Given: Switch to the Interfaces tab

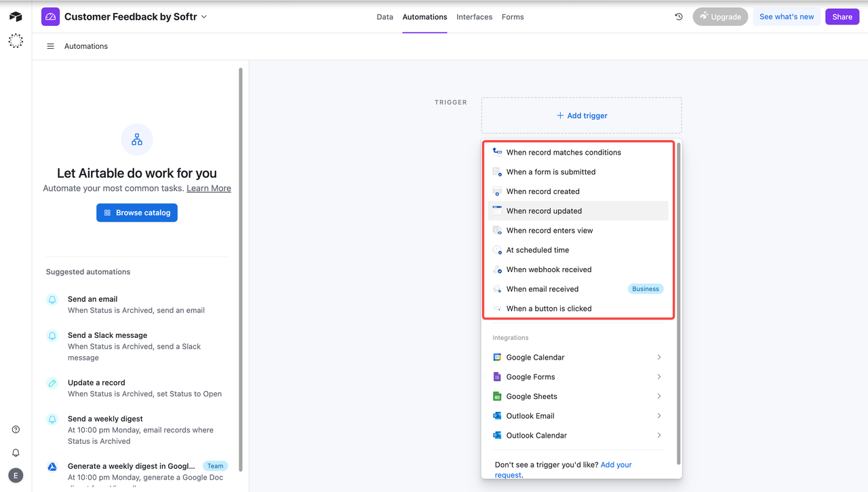Looking at the screenshot, I should [474, 16].
